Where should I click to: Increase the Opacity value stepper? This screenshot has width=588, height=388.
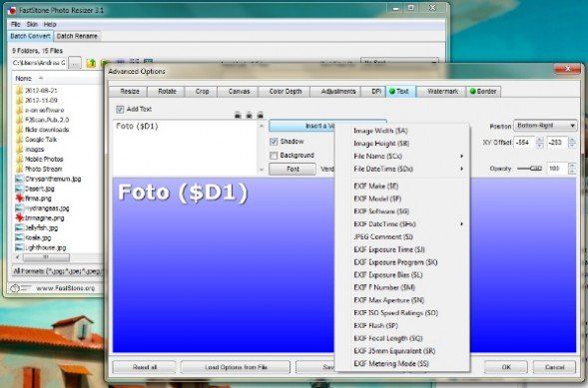pos(572,166)
